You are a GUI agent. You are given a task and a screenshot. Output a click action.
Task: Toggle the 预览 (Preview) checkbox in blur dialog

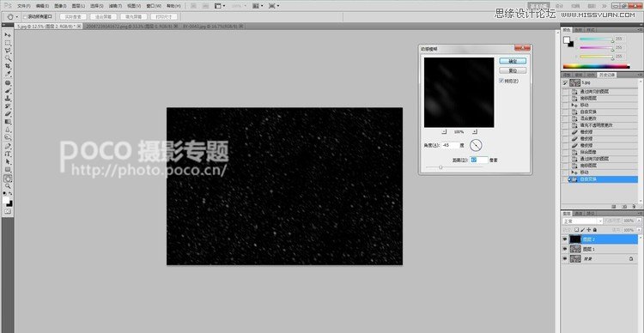point(501,81)
